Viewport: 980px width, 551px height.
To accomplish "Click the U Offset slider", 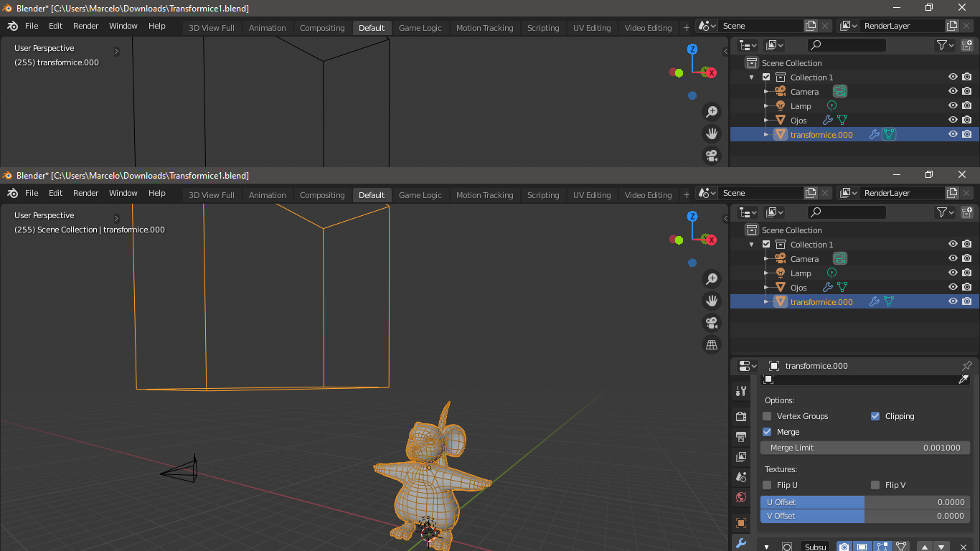I will pyautogui.click(x=865, y=502).
